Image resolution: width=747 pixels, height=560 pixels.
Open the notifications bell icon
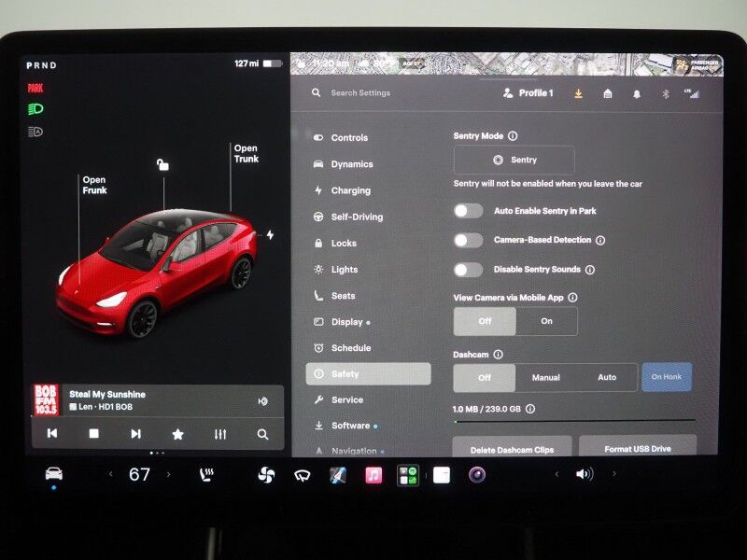[x=637, y=94]
